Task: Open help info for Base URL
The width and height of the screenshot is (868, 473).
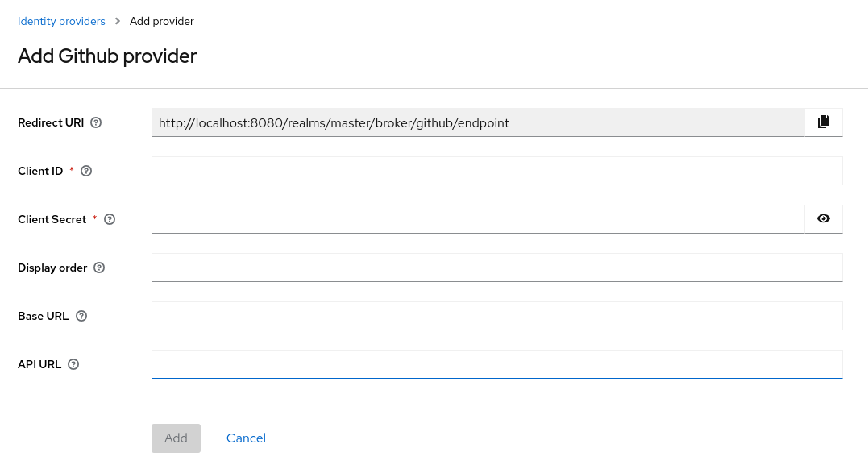Action: [x=81, y=315]
